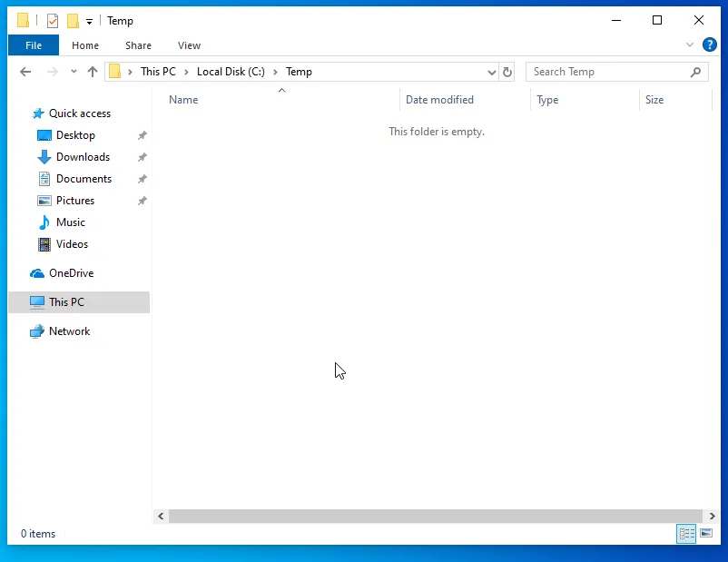
Task: Click the Properties quick access toolbar icon
Action: (53, 21)
